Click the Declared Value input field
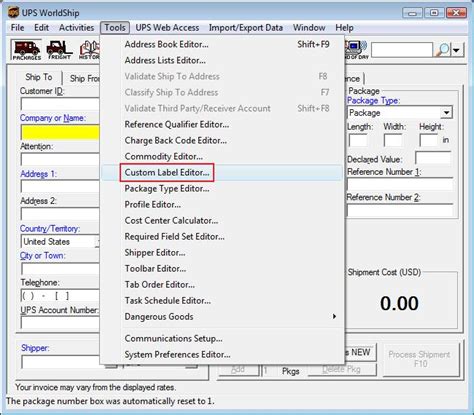 (x=433, y=159)
